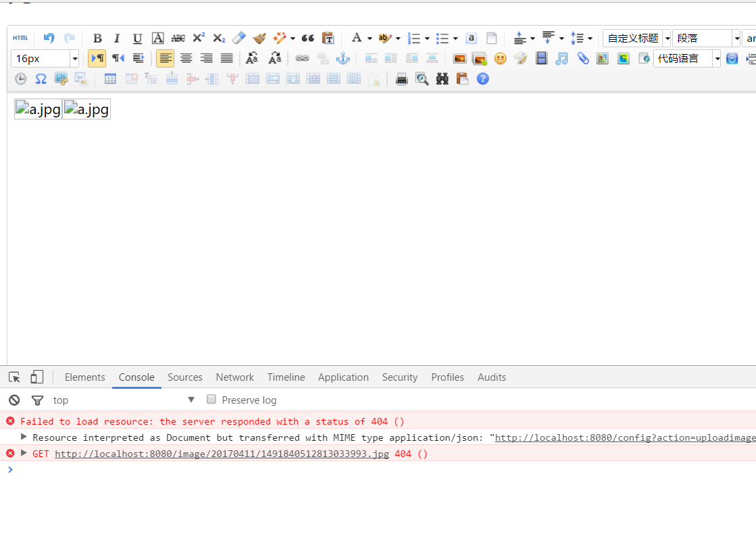Print the document
Screen dimensions: 756x534
401,78
